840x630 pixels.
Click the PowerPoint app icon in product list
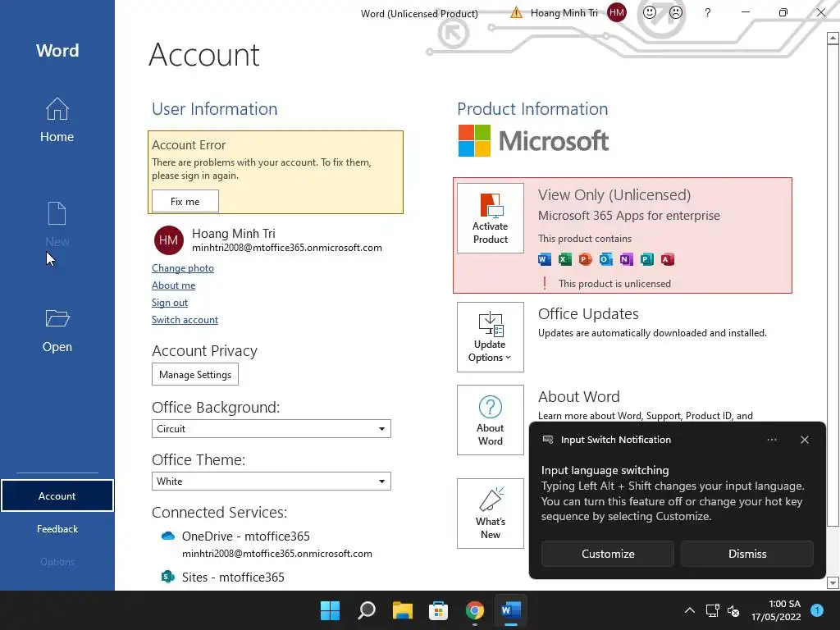pyautogui.click(x=586, y=260)
